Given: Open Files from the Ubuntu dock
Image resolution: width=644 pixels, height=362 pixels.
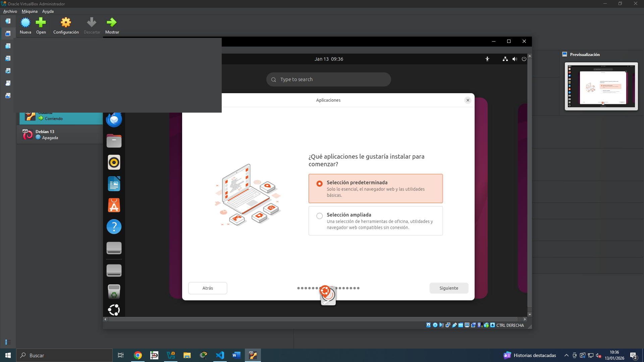Looking at the screenshot, I should pos(114,141).
